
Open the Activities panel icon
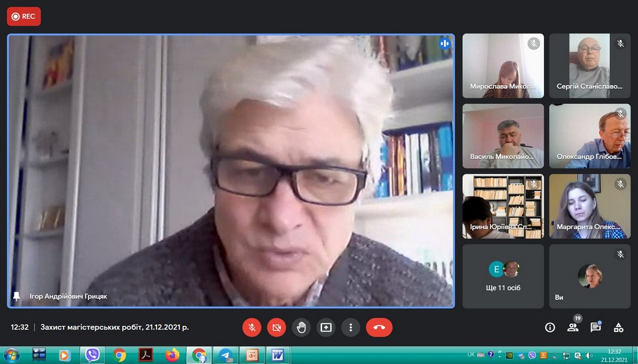coord(619,327)
